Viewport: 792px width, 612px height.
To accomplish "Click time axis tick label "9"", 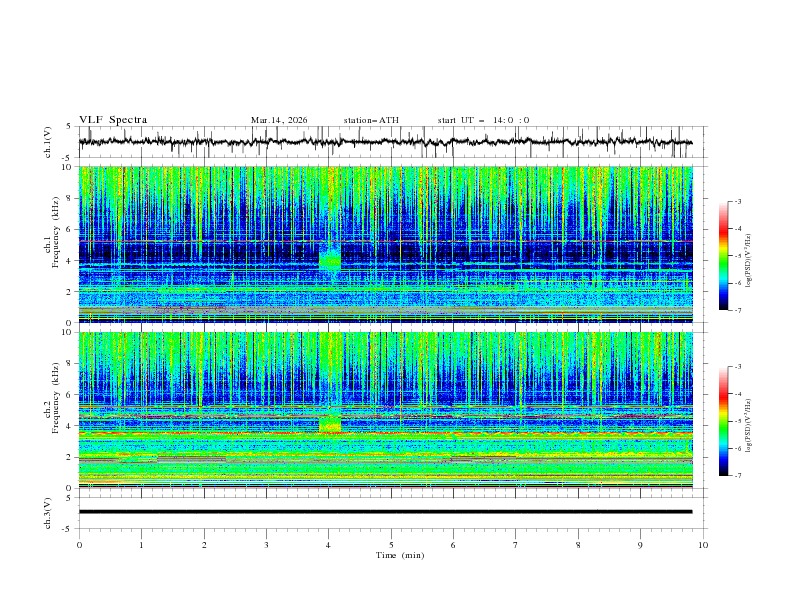I will tap(640, 545).
